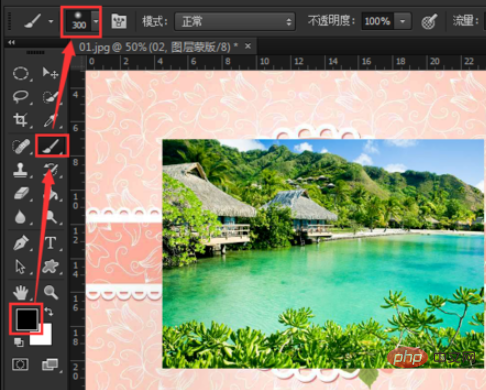486x390 pixels.
Task: Close the 01.jpg document tab
Action: [x=248, y=46]
